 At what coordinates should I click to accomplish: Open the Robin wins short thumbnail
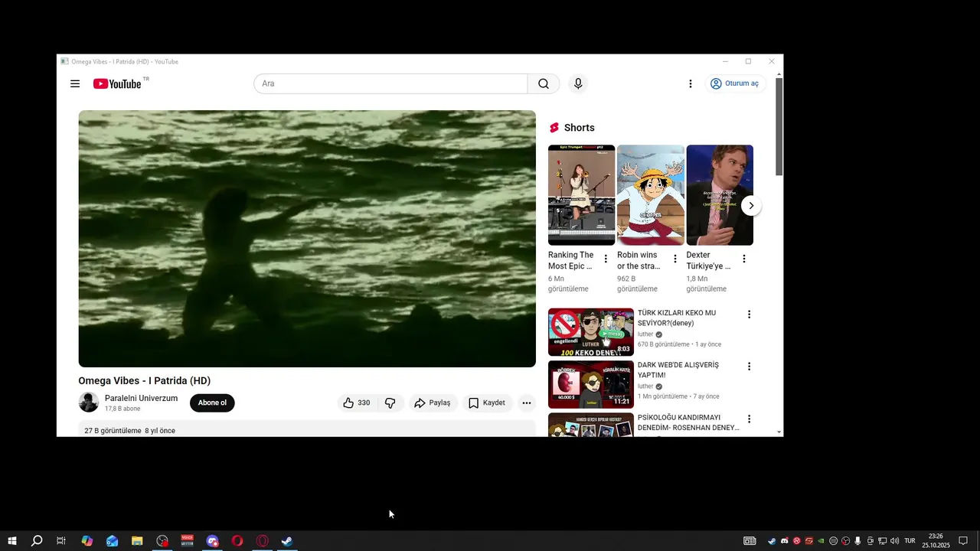click(x=651, y=195)
